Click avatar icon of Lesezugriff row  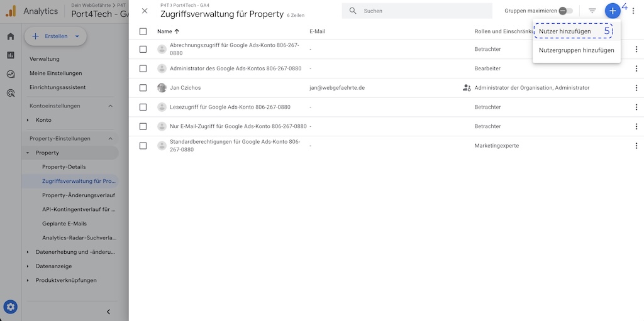162,107
